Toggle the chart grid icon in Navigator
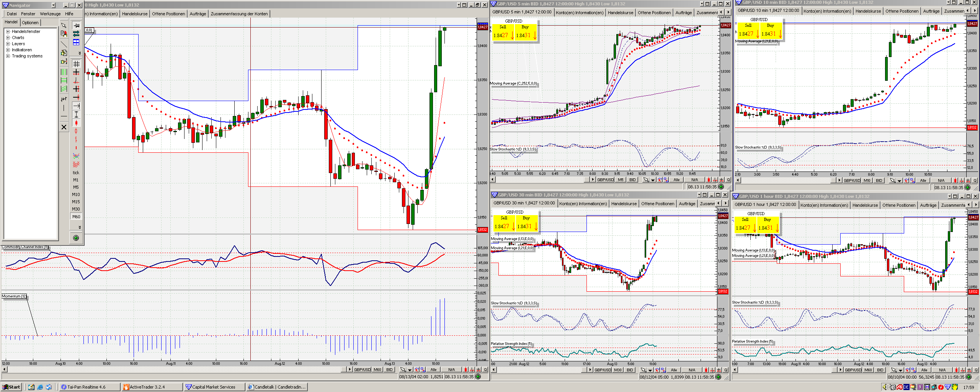The width and height of the screenshot is (980, 392). point(76,64)
